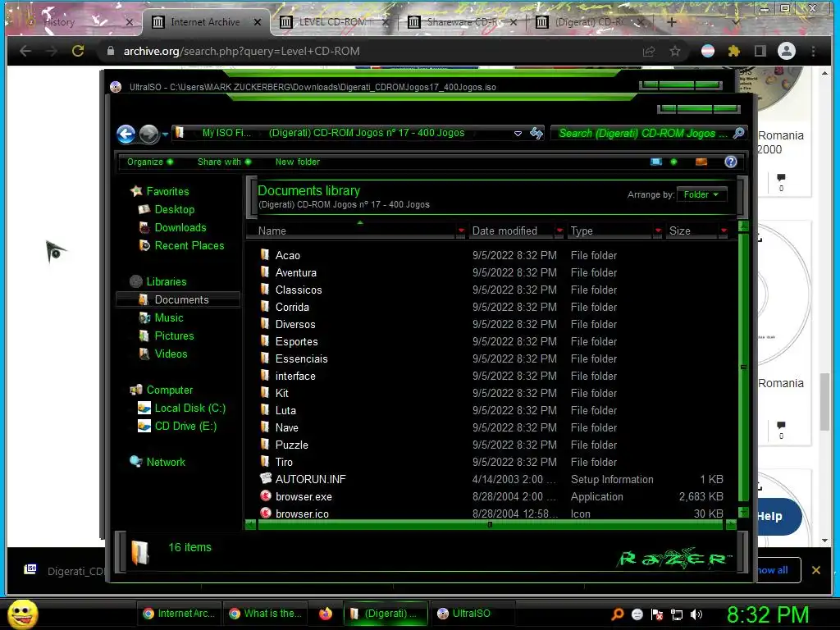The image size is (840, 630).
Task: Toggle the preview pane icon
Action: coord(701,162)
